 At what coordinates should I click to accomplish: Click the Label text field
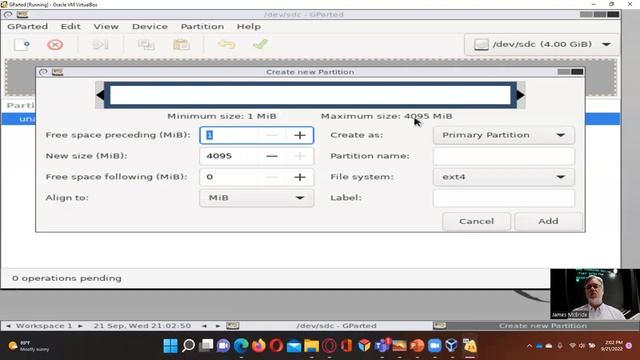click(504, 198)
